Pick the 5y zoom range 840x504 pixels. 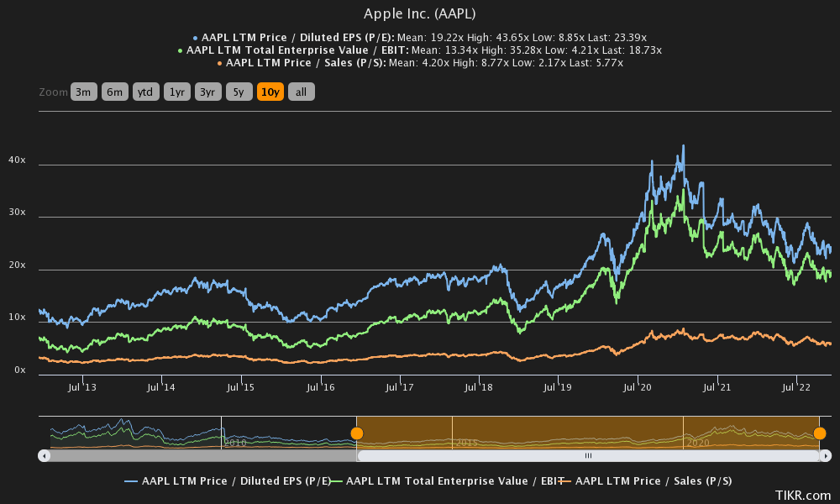[239, 92]
